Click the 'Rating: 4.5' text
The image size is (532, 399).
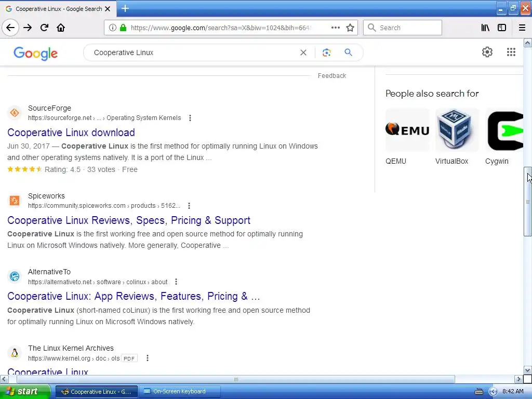62,170
